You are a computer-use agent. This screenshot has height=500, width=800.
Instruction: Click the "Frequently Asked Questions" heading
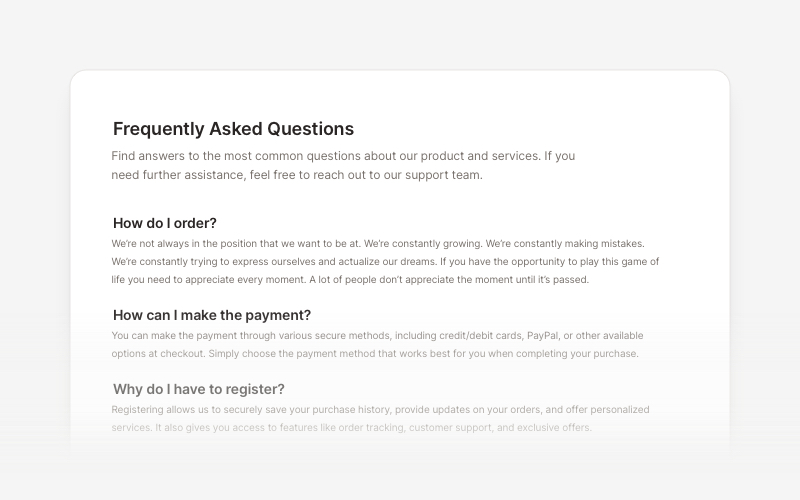coord(233,129)
